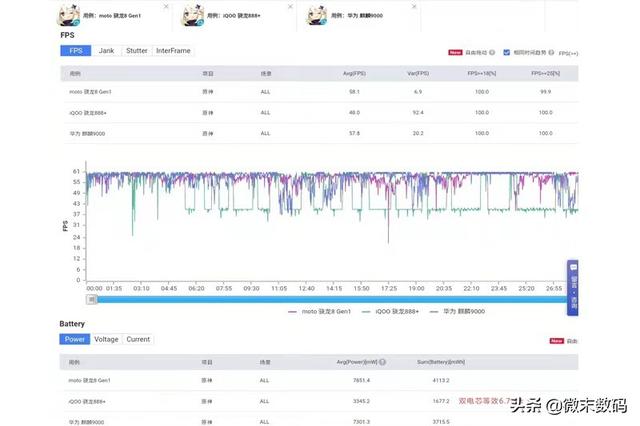
Task: Click the 华为 麒麟9000 game avatar icon
Action: point(319,14)
